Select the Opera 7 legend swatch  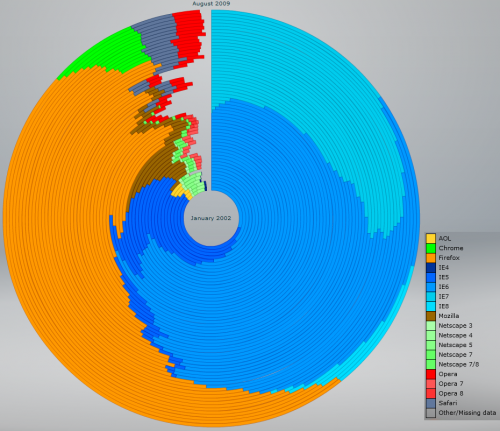tap(431, 384)
